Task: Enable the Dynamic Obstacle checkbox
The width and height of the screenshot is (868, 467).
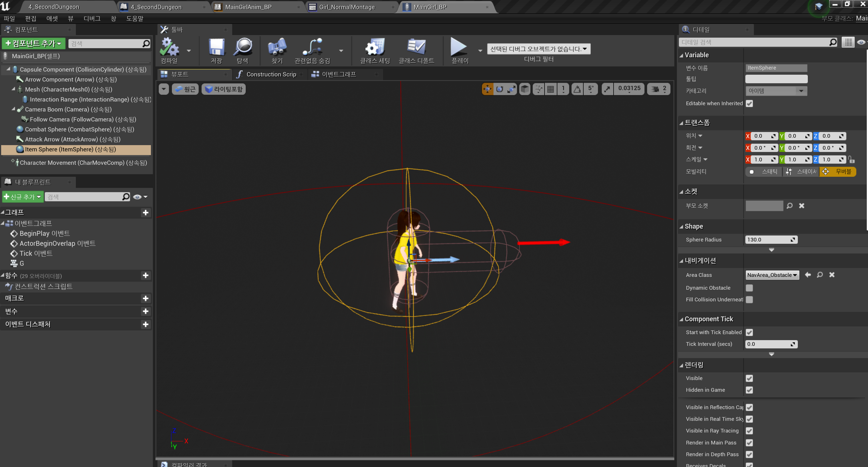Action: 749,288
